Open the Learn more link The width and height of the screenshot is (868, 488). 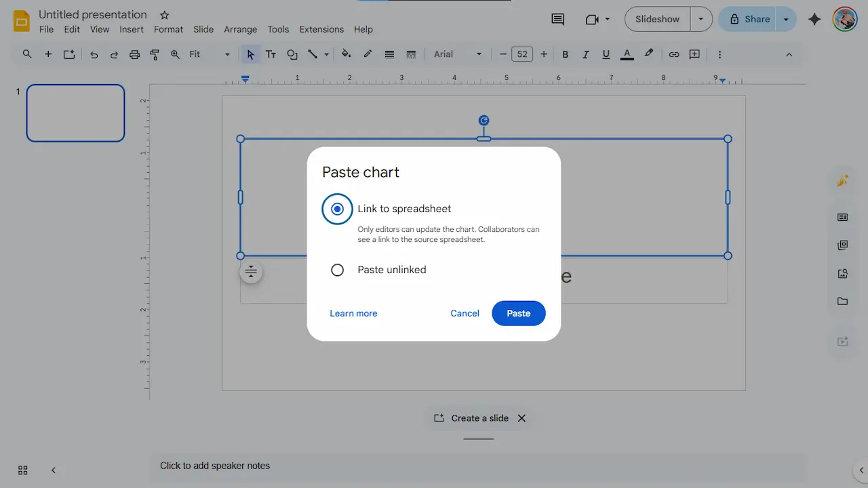click(x=353, y=313)
